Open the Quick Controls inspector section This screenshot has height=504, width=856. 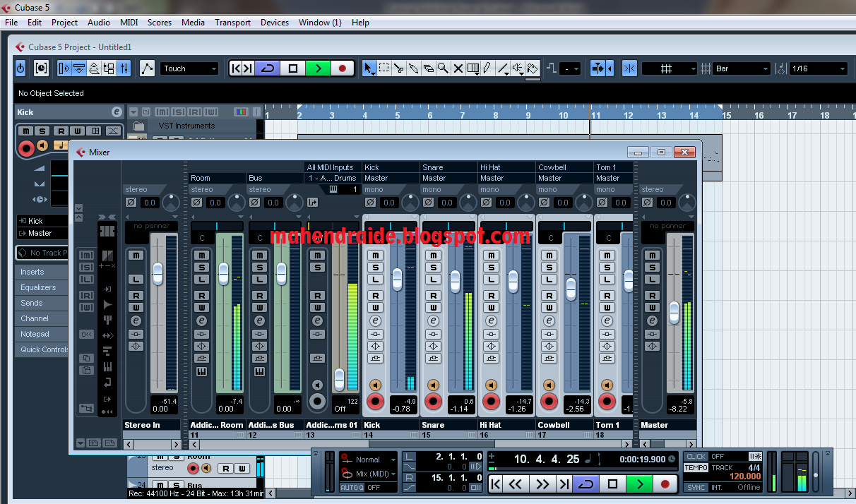pos(41,349)
